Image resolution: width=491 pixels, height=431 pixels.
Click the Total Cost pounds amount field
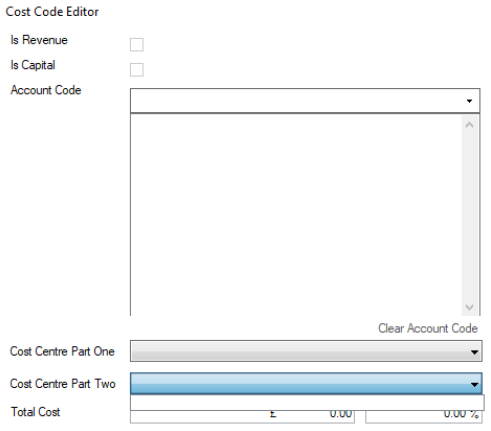tap(242, 417)
